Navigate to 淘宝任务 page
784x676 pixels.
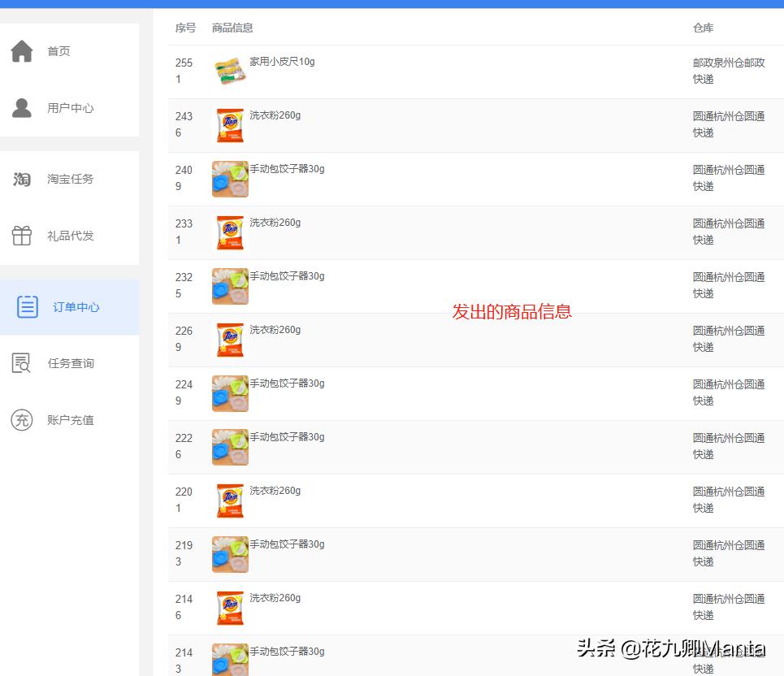coord(71,179)
